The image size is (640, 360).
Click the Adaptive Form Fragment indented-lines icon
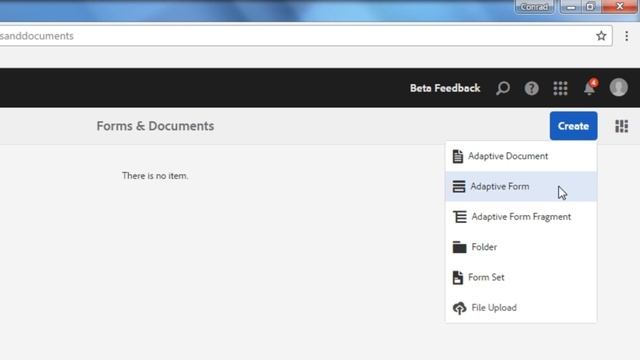tap(459, 217)
